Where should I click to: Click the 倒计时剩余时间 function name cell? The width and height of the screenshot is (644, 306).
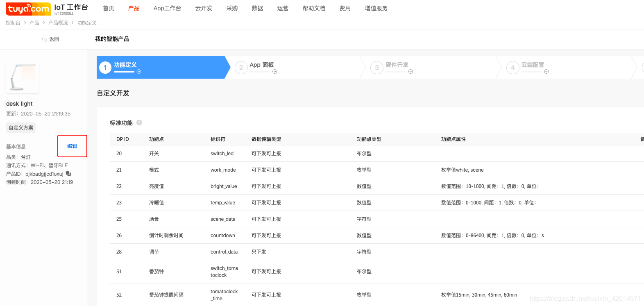click(x=166, y=236)
